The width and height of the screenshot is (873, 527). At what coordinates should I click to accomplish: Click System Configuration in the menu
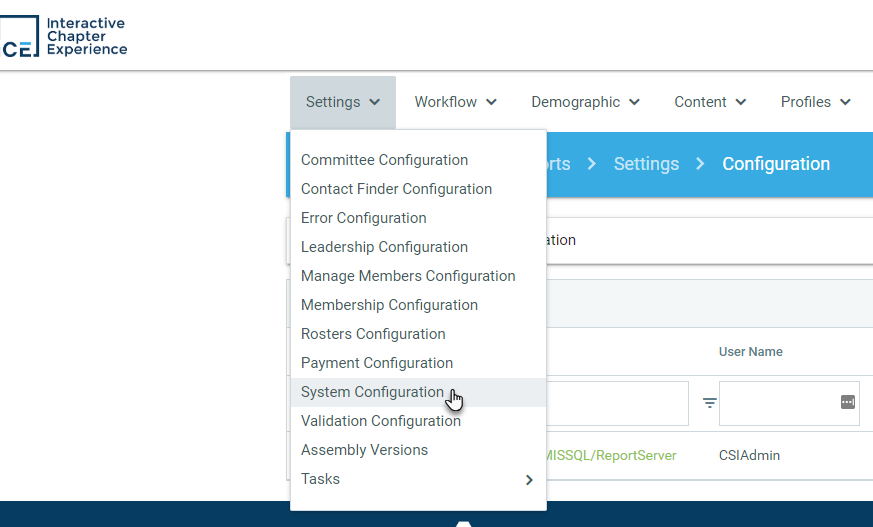tap(372, 392)
